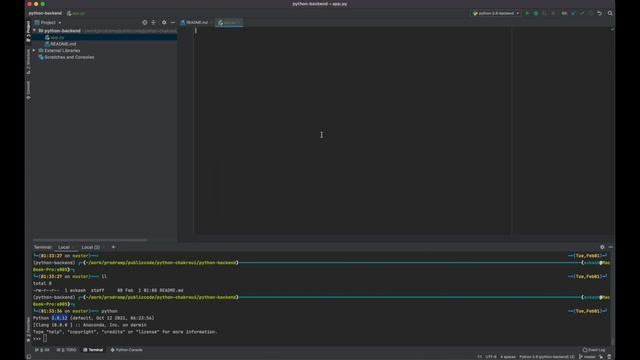
Task: Switch to the app.py editor tab
Action: pos(229,22)
